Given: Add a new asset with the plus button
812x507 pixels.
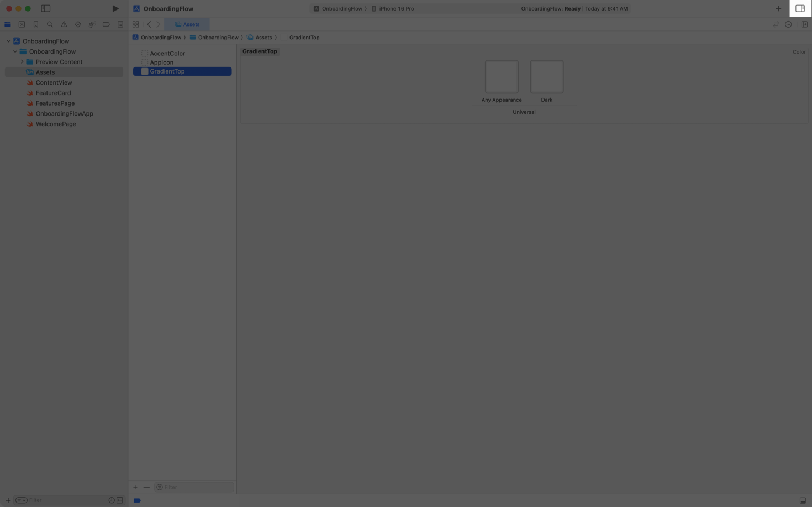Looking at the screenshot, I should tap(135, 487).
